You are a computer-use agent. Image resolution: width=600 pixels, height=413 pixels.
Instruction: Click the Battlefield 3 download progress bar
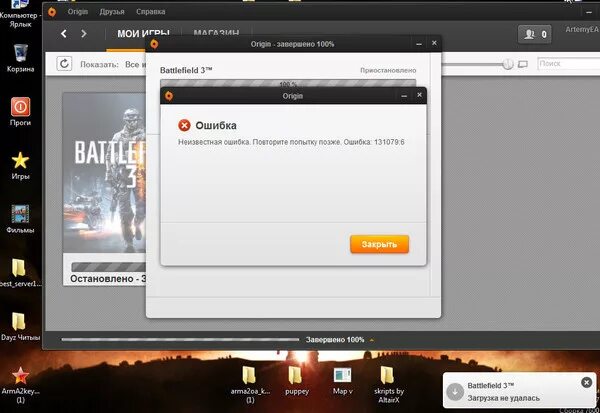[288, 83]
